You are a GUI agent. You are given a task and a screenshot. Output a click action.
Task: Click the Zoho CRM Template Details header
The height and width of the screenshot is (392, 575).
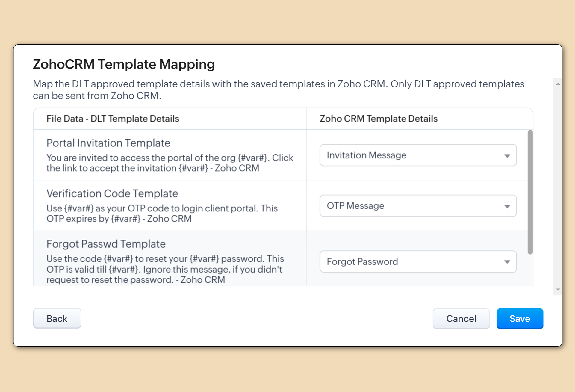(x=379, y=119)
